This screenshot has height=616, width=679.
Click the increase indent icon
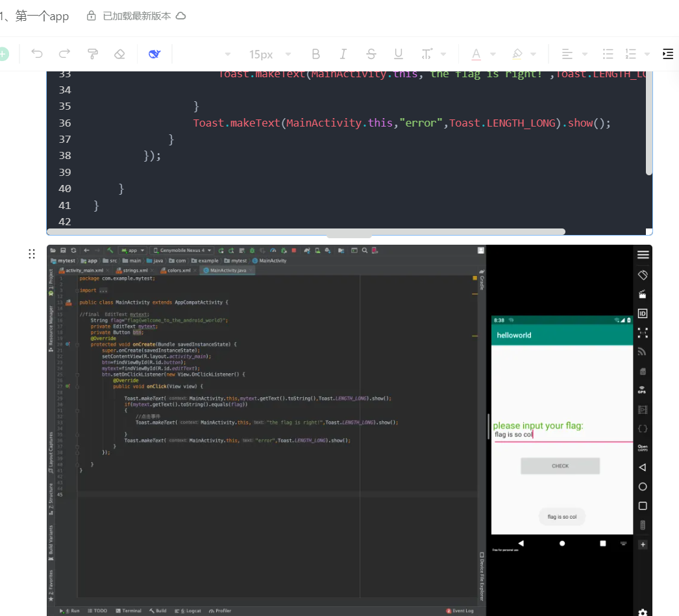point(668,54)
